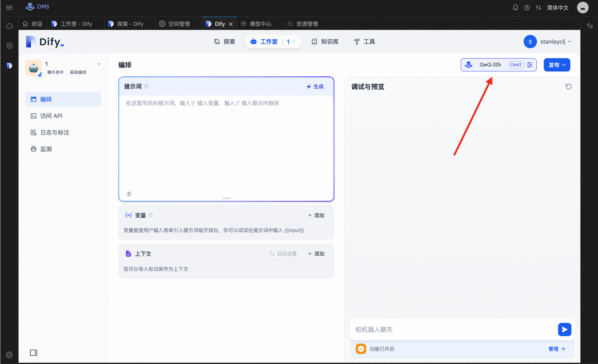Add a variable with 添加 in 变量

[316, 215]
